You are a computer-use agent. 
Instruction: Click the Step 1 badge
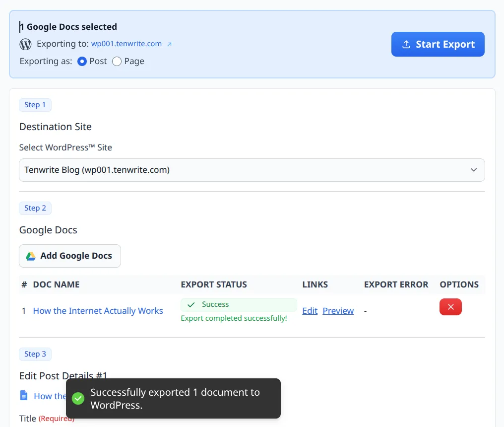coord(35,105)
